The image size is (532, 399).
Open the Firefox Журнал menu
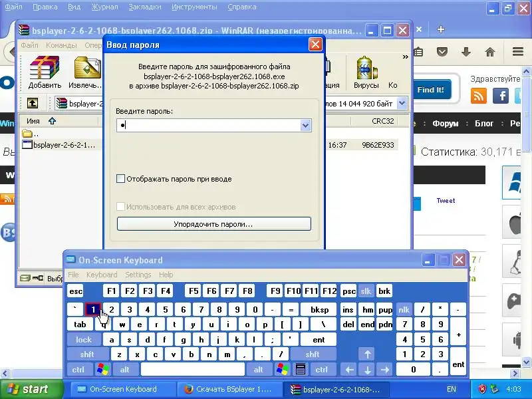click(104, 7)
